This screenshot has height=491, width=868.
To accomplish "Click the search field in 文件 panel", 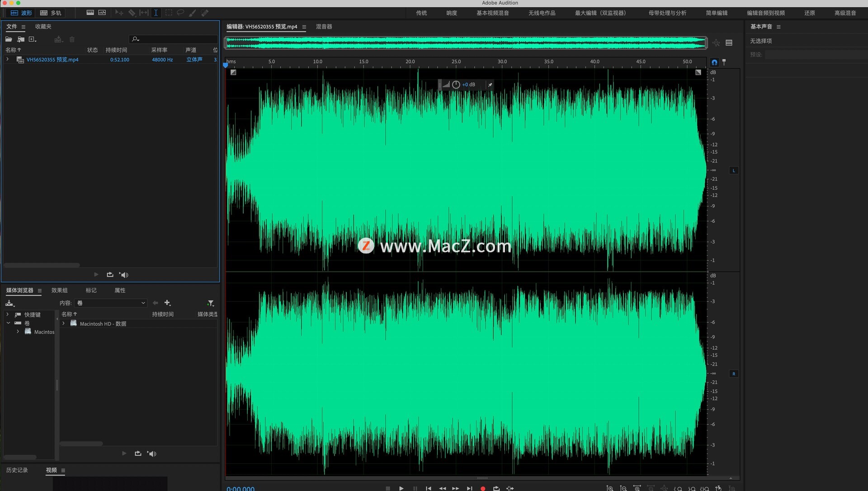I will [174, 39].
